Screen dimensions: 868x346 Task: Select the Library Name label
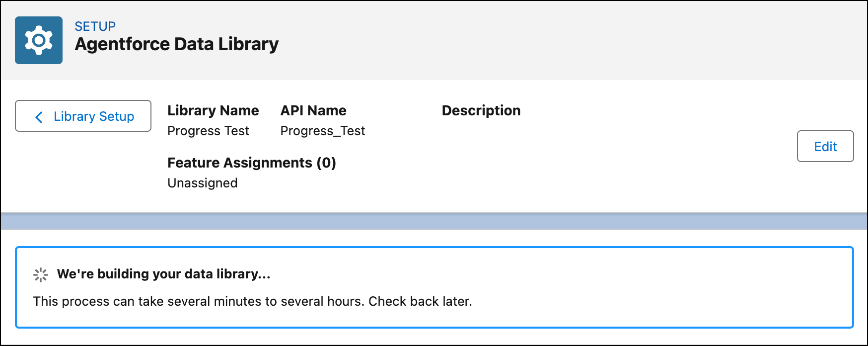coord(213,110)
